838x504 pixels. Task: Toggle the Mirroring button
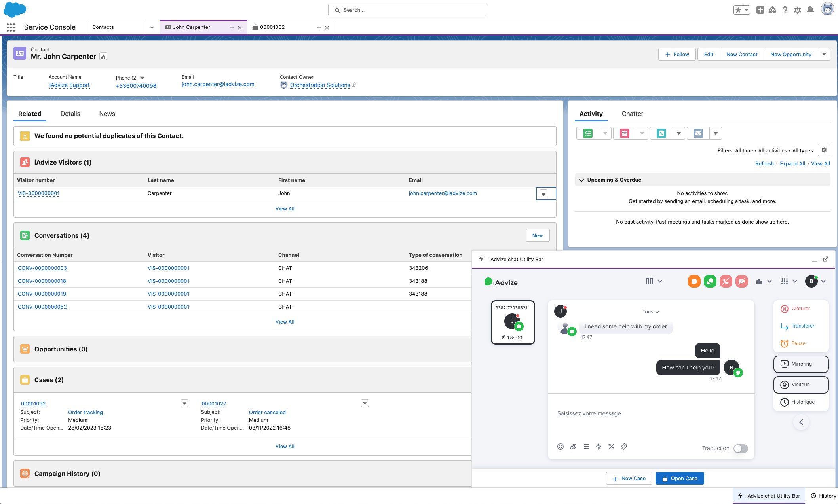(801, 364)
